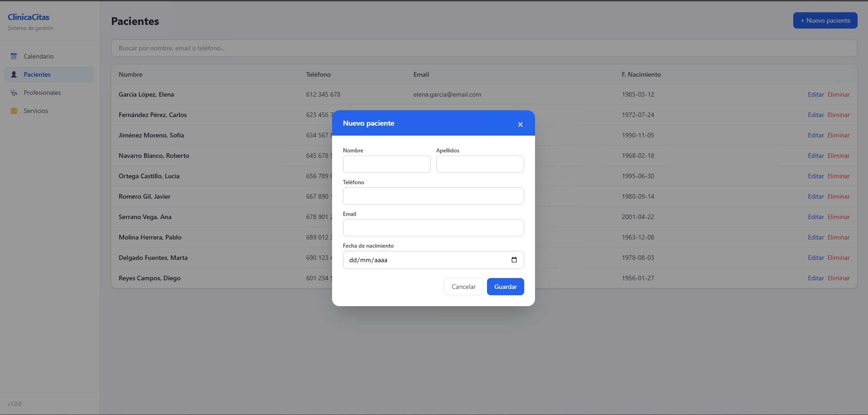Delete patient Reyes Campos, Diego

(x=839, y=278)
